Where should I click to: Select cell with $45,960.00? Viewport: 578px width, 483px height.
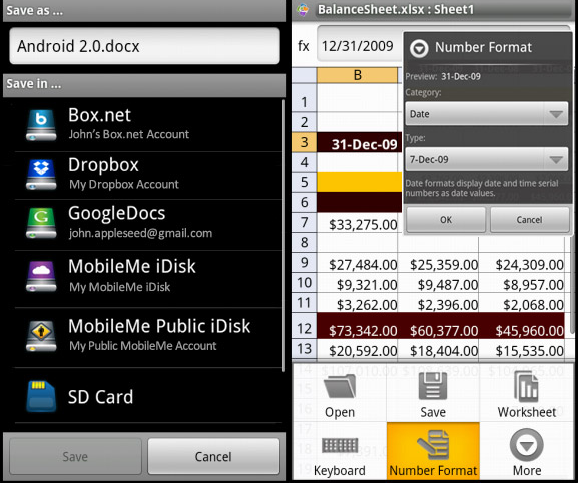tap(522, 327)
